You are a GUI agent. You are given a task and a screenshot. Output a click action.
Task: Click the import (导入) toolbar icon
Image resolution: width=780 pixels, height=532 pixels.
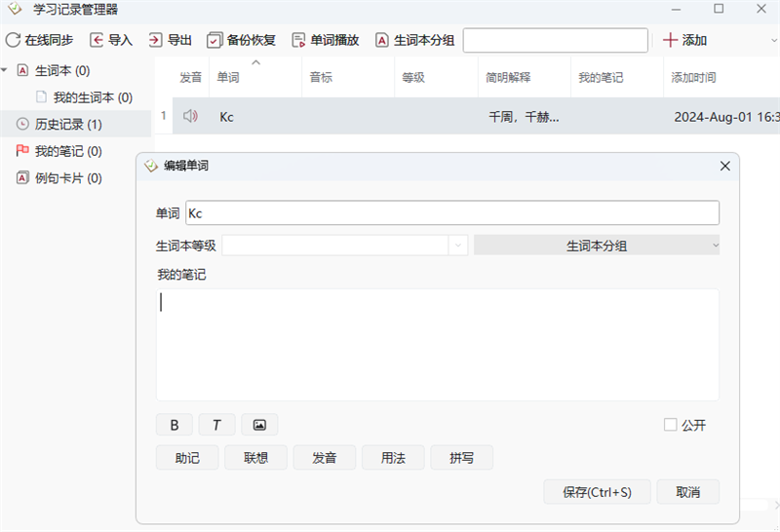97,40
